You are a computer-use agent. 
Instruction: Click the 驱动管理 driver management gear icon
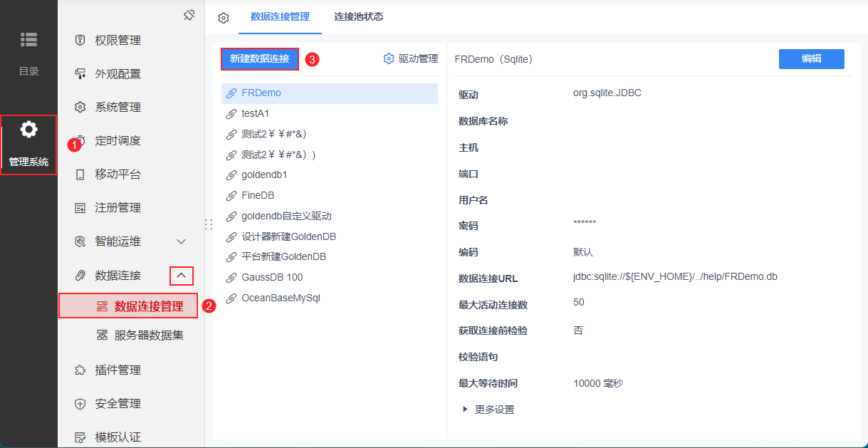pyautogui.click(x=389, y=59)
